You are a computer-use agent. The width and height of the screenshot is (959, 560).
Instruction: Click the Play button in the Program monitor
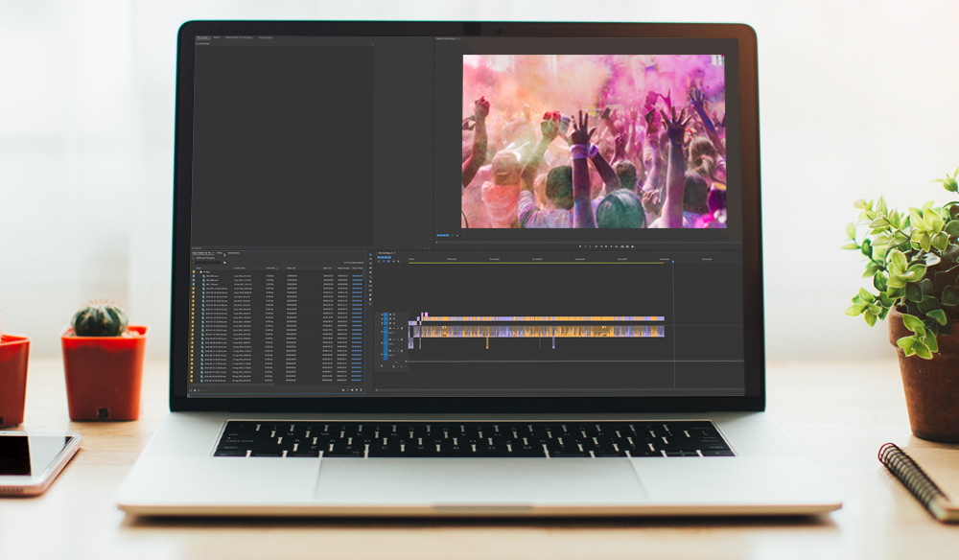coord(604,245)
